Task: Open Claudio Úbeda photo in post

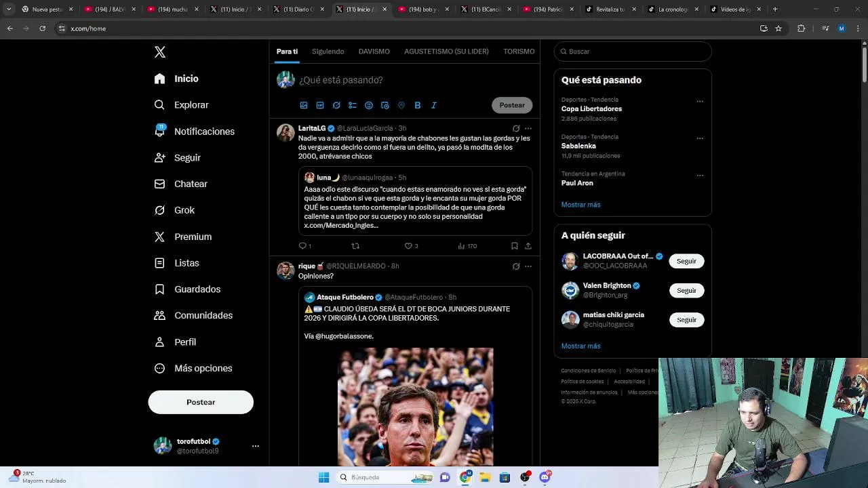Action: coord(416,407)
